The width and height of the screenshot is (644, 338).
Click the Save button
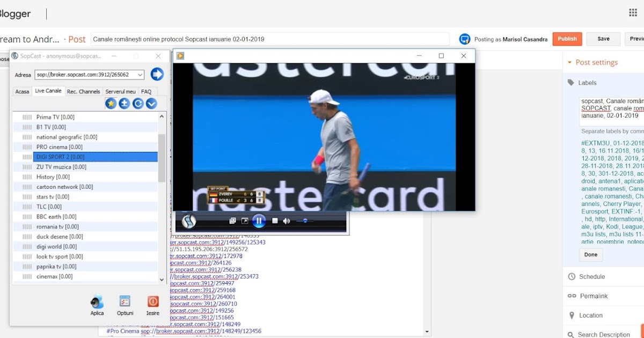coord(603,39)
